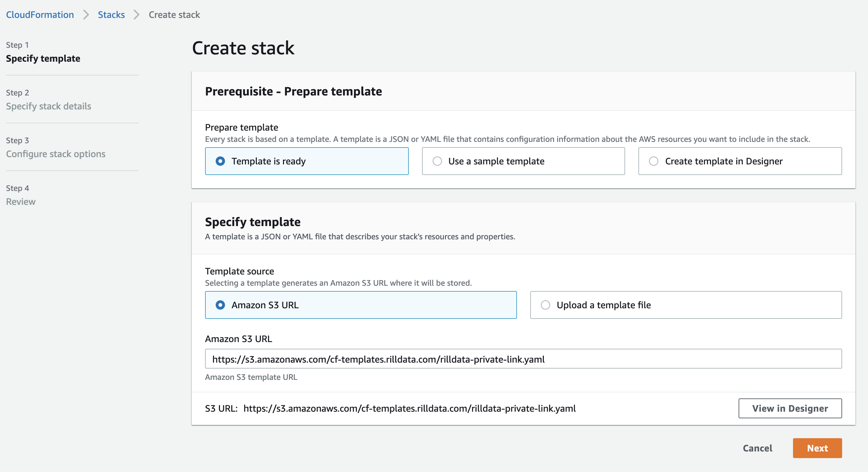Click the chevron after CloudFormation breadcrumb
Screen dimensions: 868x472
click(86, 15)
